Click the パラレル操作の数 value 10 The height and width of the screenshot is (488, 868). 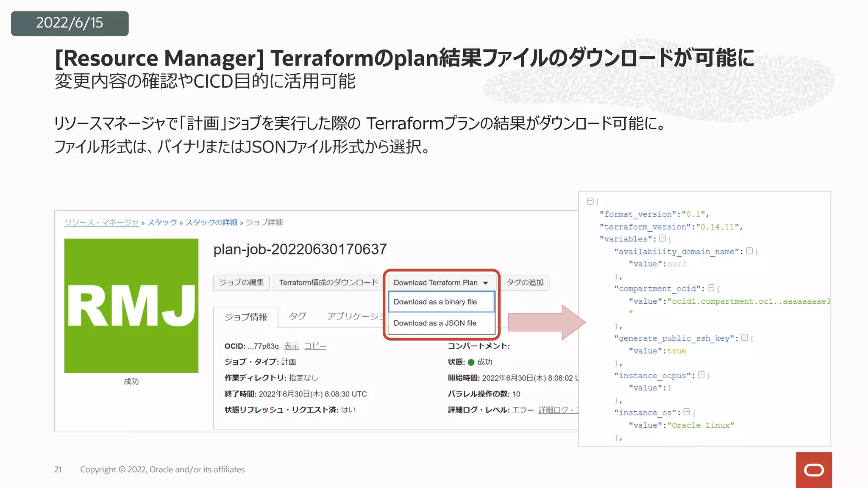point(516,394)
